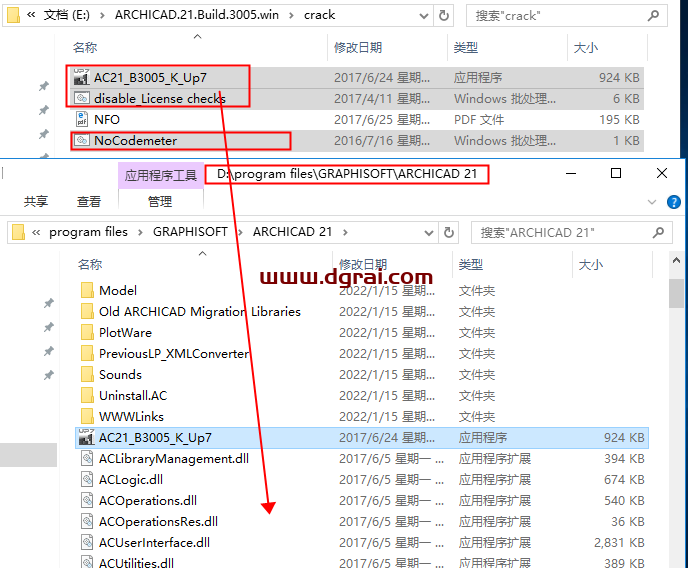Maximize the ARCHICAD 21 explorer window
The height and width of the screenshot is (568, 688).
pos(616,173)
